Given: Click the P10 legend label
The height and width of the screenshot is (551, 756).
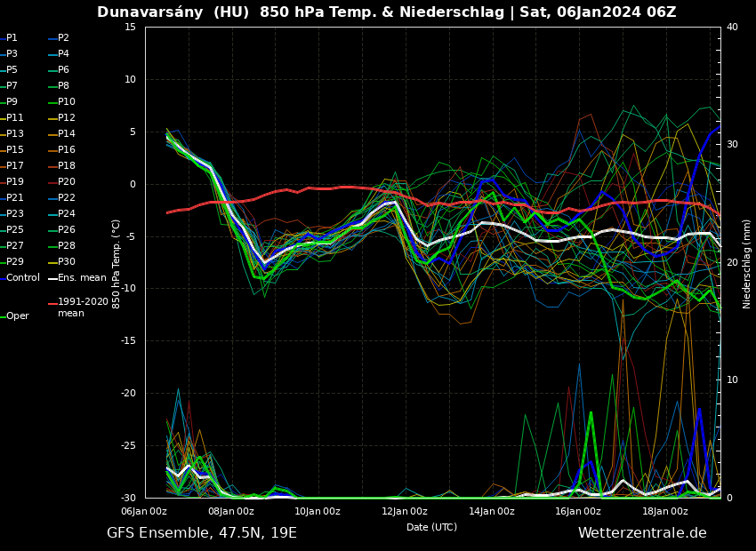Looking at the screenshot, I should tap(67, 102).
